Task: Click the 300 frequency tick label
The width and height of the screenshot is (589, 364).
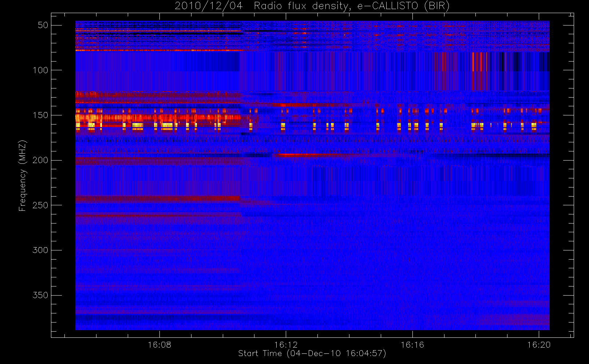Action: [x=40, y=250]
